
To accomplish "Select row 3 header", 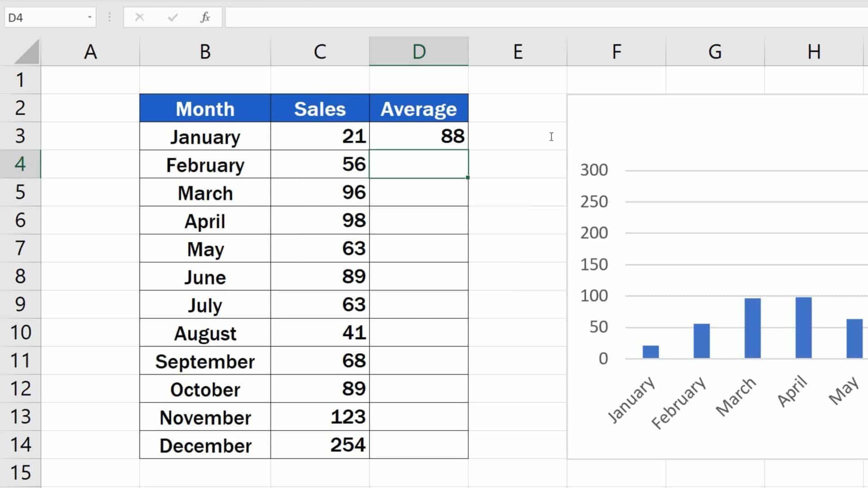I will tap(20, 136).
